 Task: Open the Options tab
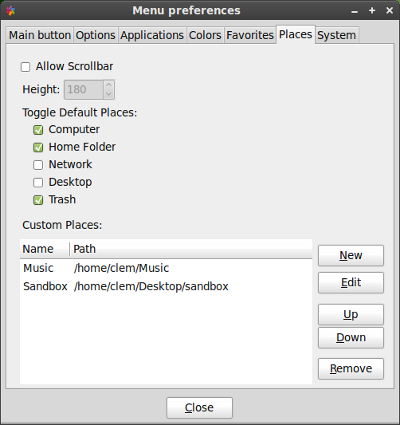click(x=95, y=35)
